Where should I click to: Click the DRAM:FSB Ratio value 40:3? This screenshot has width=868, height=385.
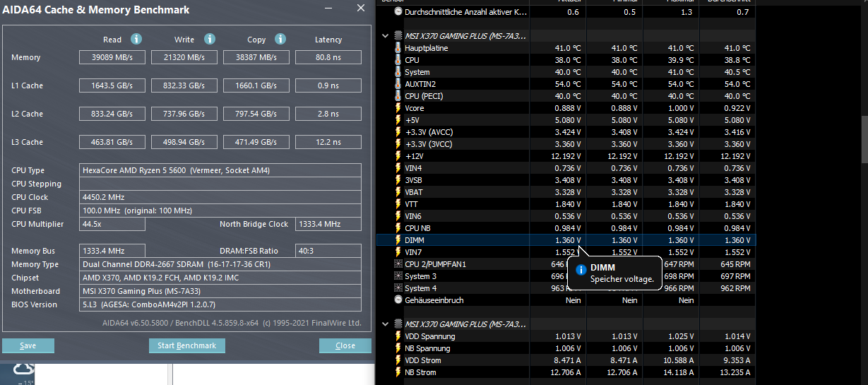tap(328, 251)
